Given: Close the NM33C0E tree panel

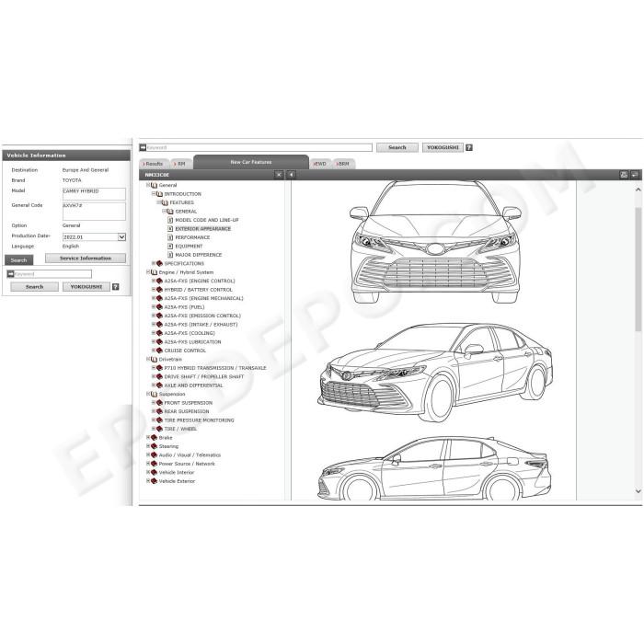Looking at the screenshot, I should [x=279, y=175].
